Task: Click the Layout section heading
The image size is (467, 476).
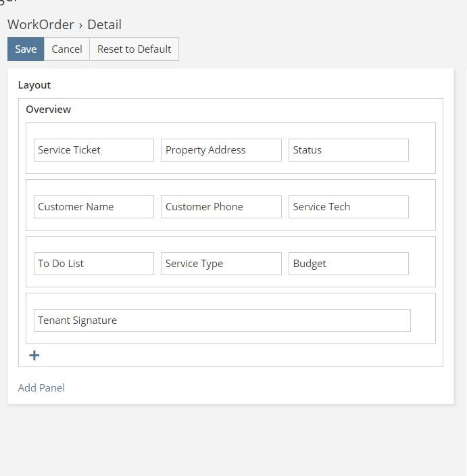Action: pyautogui.click(x=34, y=85)
